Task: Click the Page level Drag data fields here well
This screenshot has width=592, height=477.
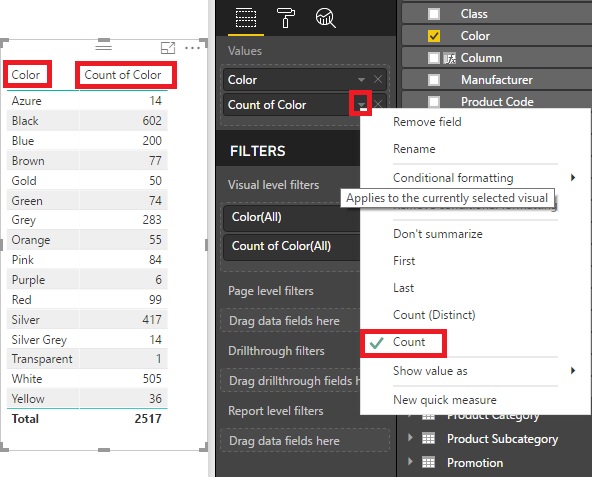Action: [290, 321]
